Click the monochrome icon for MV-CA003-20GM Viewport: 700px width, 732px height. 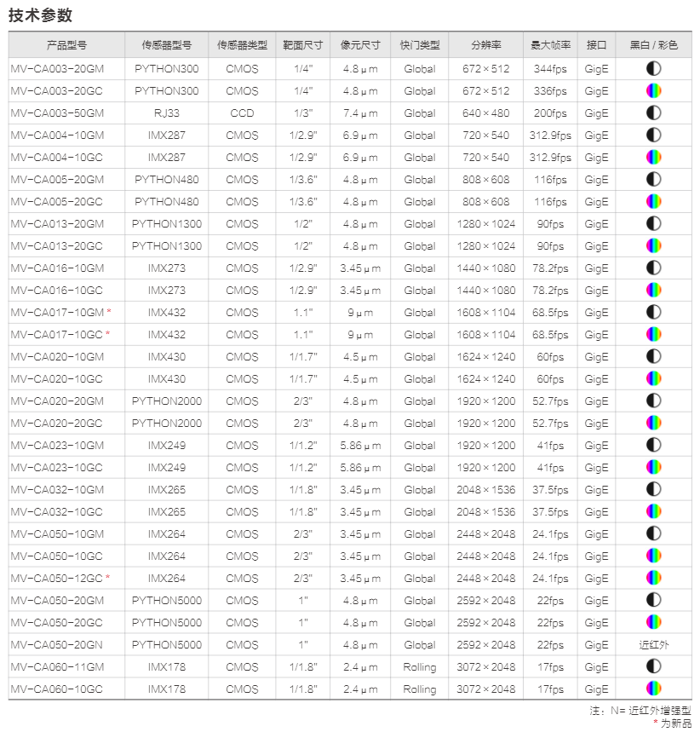point(653,69)
